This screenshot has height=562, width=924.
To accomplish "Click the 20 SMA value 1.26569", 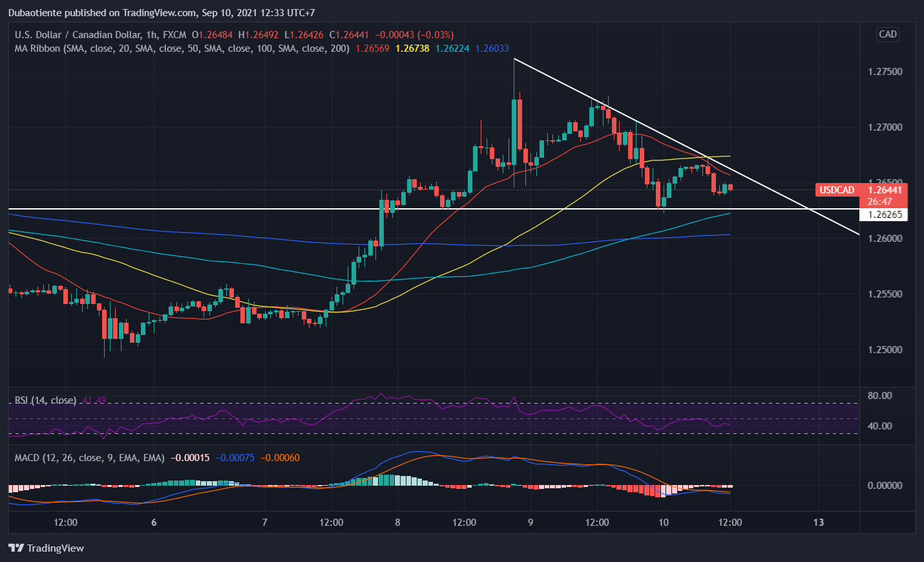I will (x=373, y=49).
